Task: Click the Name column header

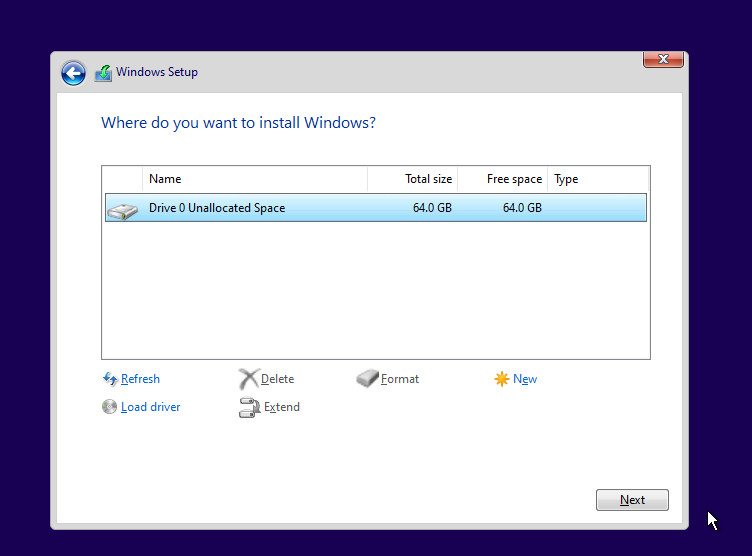Action: click(x=255, y=179)
